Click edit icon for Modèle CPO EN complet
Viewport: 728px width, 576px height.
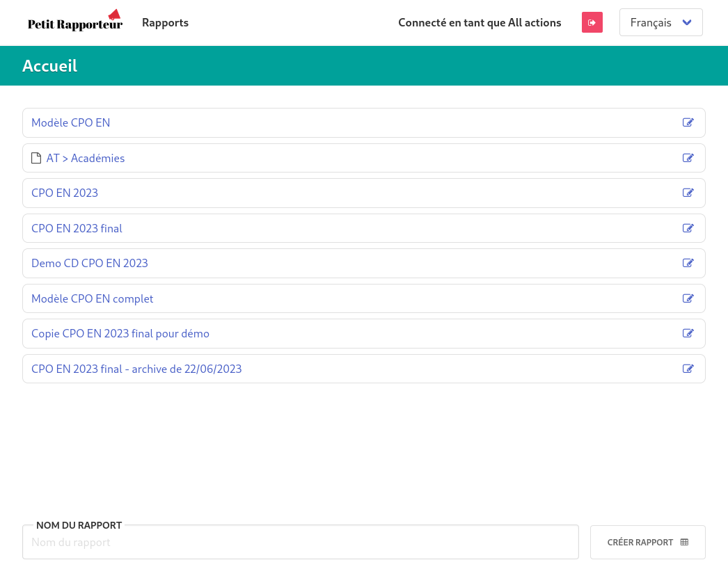point(688,298)
